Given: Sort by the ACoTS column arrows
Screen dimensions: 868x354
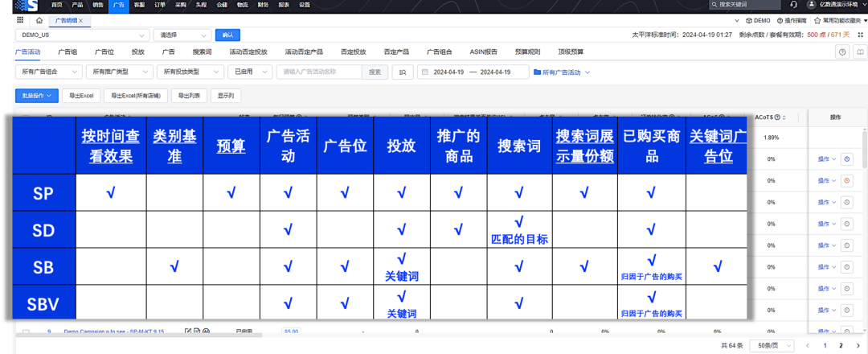Looking at the screenshot, I should [784, 117].
